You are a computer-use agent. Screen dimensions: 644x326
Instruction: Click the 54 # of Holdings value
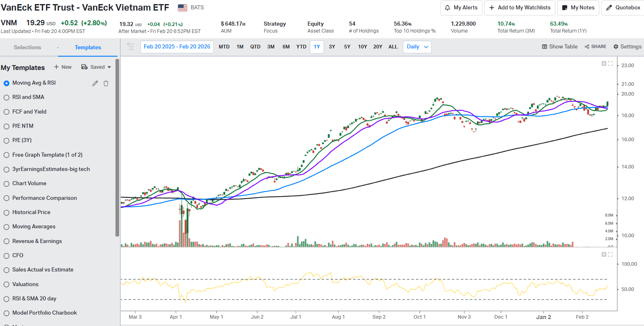pyautogui.click(x=352, y=24)
